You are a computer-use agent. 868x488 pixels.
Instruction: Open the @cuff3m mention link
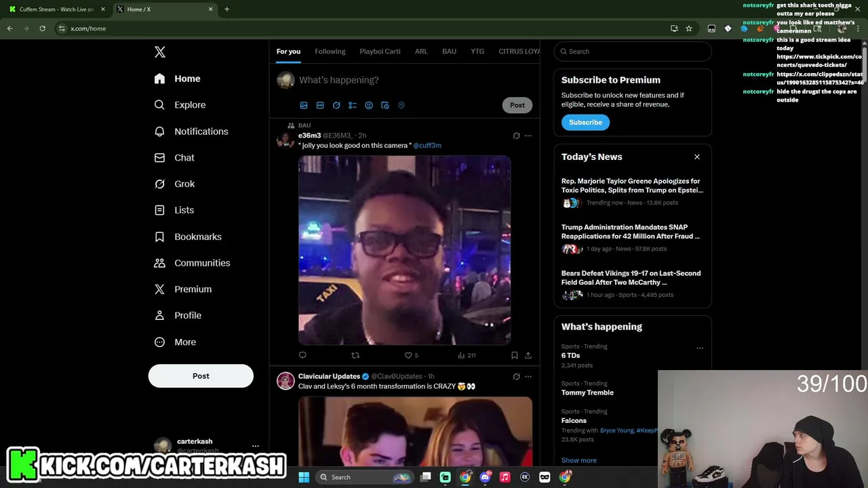427,145
